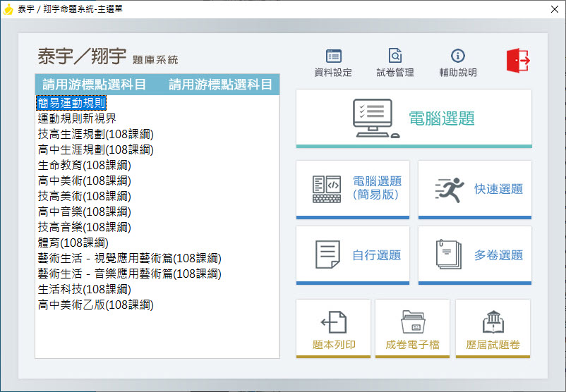Open 歷屆試題卷 past exam papers button
Image resolution: width=566 pixels, height=392 pixels.
point(493,328)
